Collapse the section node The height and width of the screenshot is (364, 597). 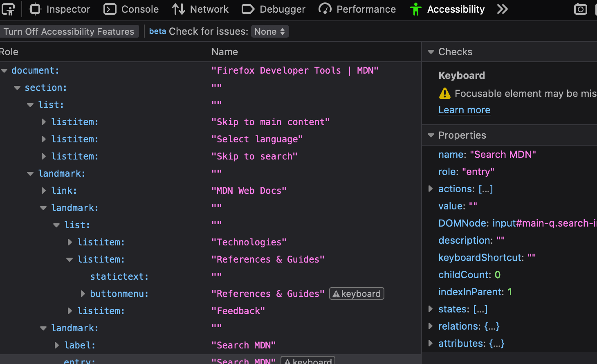point(17,88)
